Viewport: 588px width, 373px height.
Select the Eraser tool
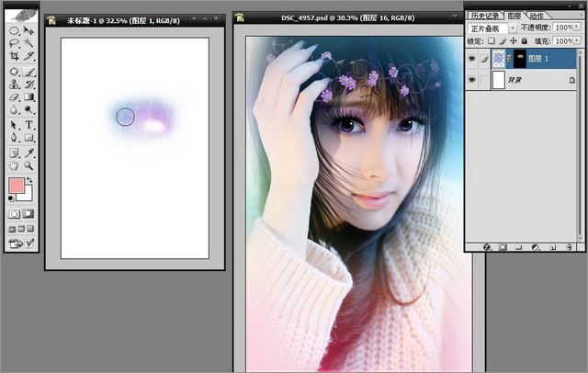pyautogui.click(x=14, y=97)
